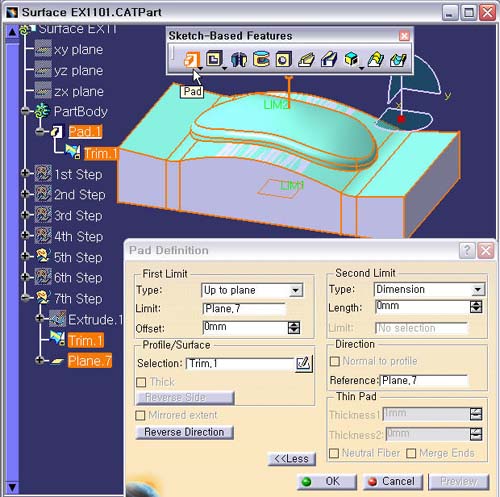Select the Groove tool icon
500x497 pixels.
pyautogui.click(x=261, y=59)
